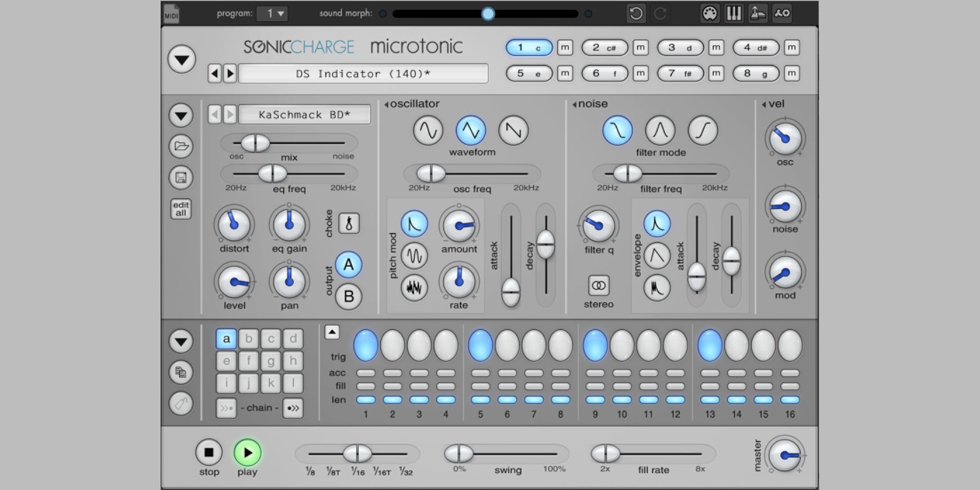The image size is (980, 490).
Task: Collapse the oscillator section triangle
Action: [x=387, y=105]
